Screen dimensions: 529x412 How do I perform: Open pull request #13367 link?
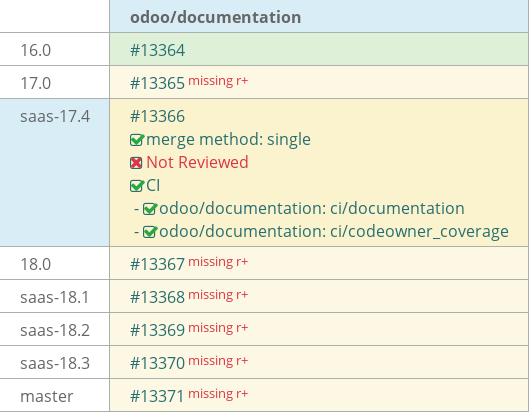tap(158, 264)
